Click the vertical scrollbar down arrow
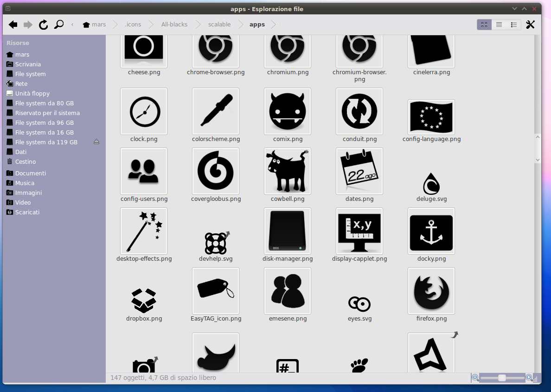Viewport: 551px width, 392px height. coord(537,160)
